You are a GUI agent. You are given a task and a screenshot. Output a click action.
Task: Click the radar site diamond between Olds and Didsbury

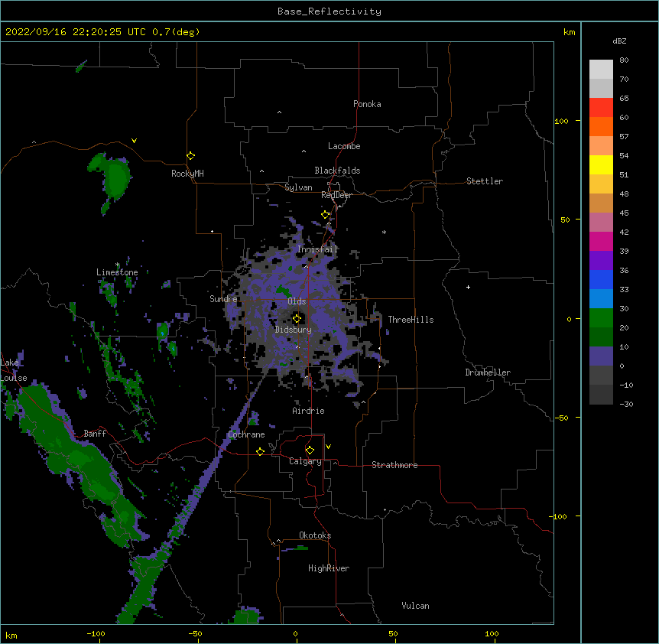(x=297, y=319)
